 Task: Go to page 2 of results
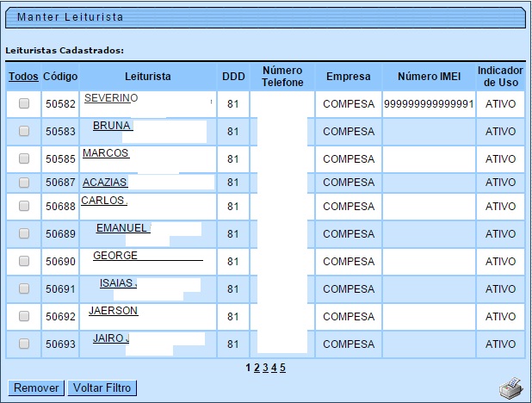(257, 368)
